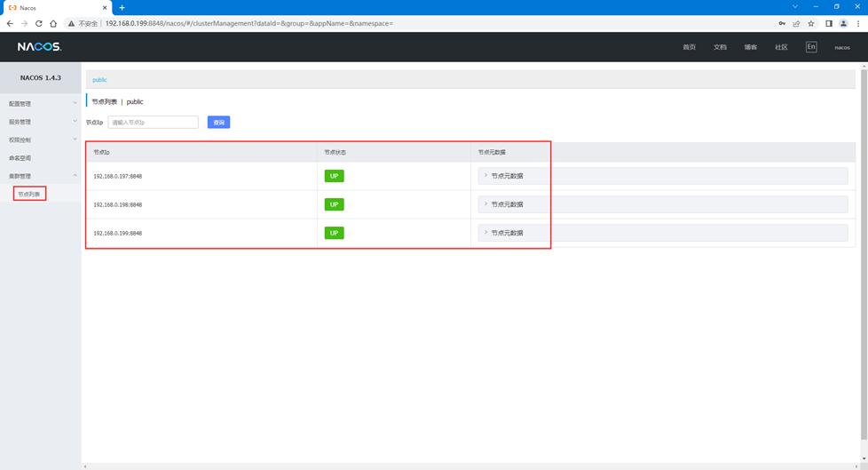Switch language with the En button
The width and height of the screenshot is (868, 470).
click(x=811, y=47)
